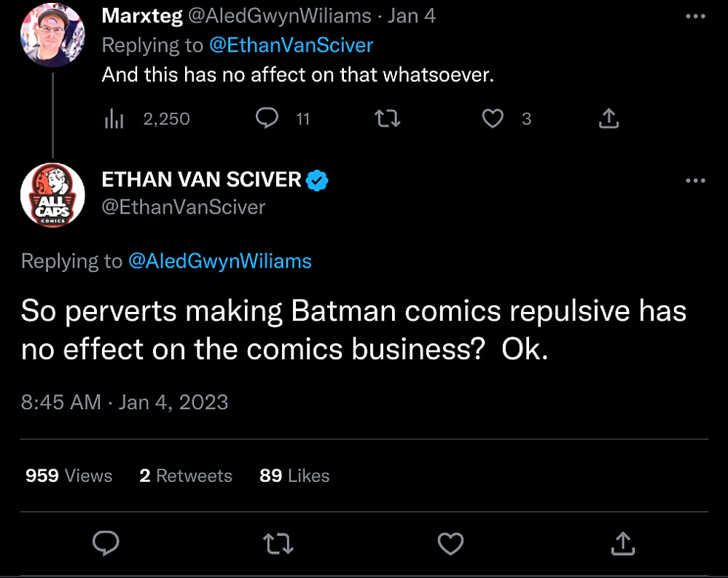Open the reply icon on Marxteg's tweet

(x=267, y=118)
